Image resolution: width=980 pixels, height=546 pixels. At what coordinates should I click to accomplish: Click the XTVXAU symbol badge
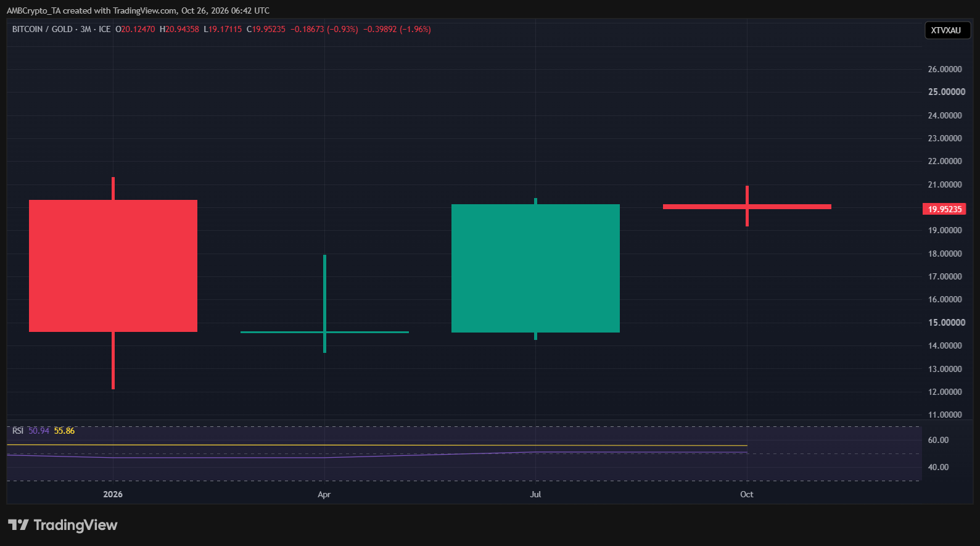[x=947, y=30]
